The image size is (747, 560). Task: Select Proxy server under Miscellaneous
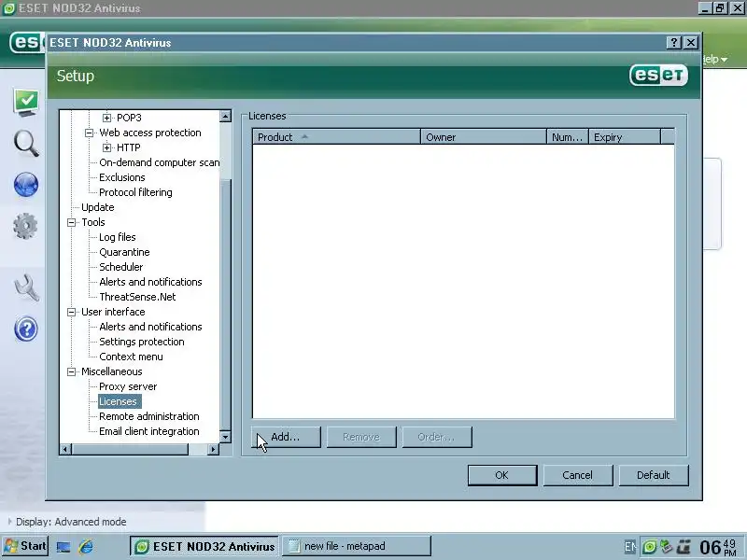click(x=128, y=386)
